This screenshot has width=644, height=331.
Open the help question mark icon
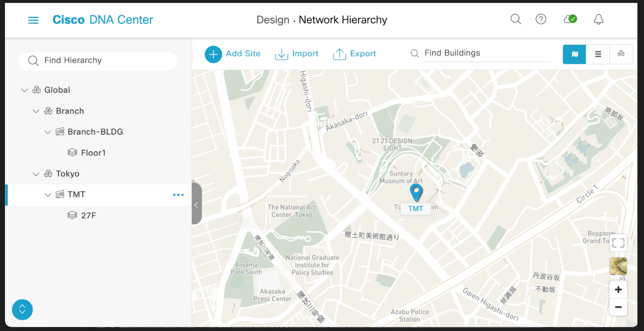click(541, 19)
